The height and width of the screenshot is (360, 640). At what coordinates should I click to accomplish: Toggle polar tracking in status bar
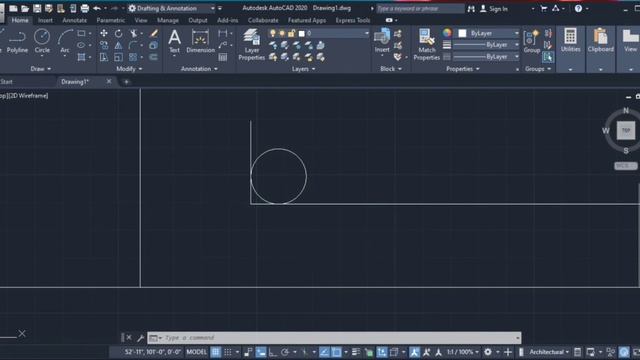[x=285, y=352]
